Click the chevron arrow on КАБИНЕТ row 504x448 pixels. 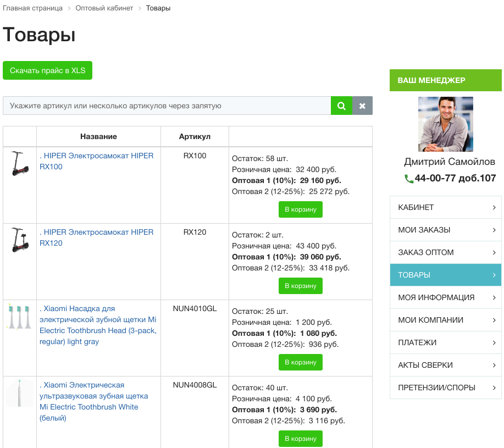click(x=494, y=208)
